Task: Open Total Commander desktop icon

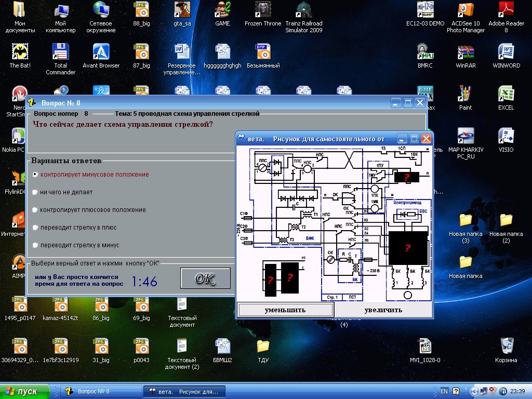Action: (61, 52)
